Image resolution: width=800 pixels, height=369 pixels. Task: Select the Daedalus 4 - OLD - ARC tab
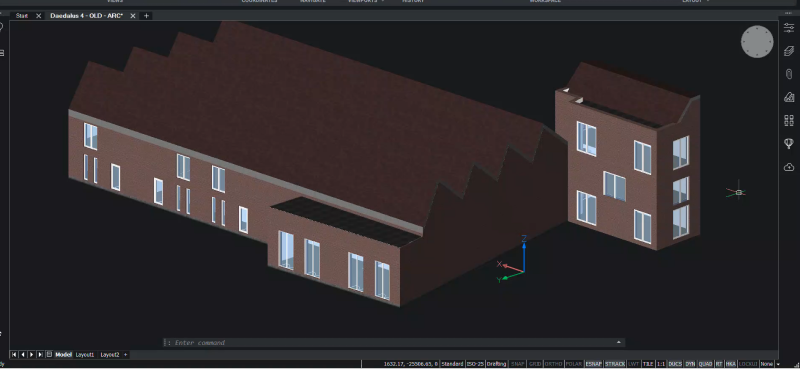click(86, 16)
